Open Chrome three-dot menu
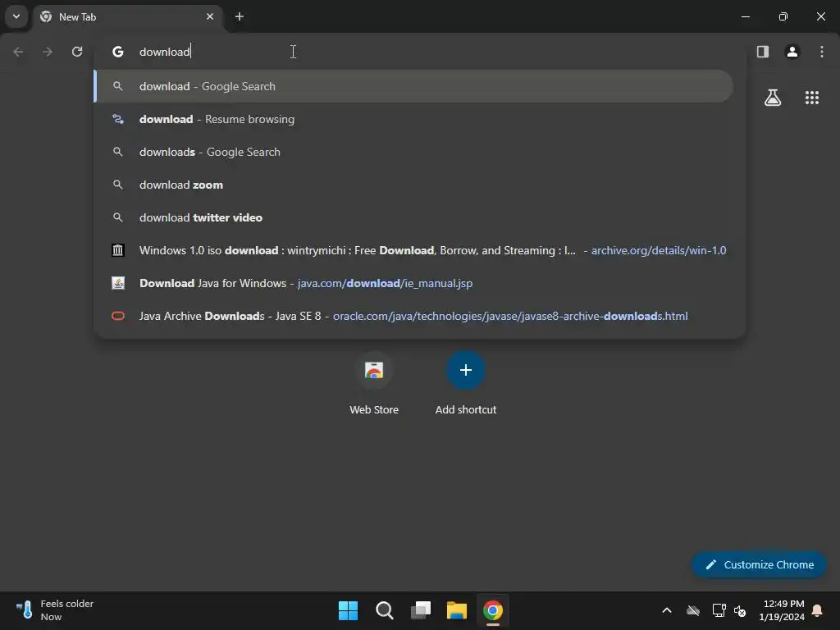 [x=822, y=52]
